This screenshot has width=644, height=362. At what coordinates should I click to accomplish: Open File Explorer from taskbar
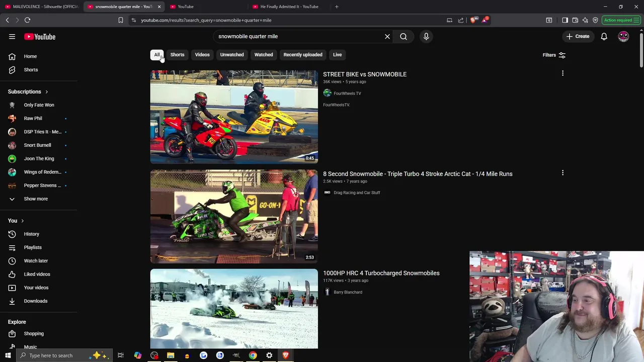point(171,355)
